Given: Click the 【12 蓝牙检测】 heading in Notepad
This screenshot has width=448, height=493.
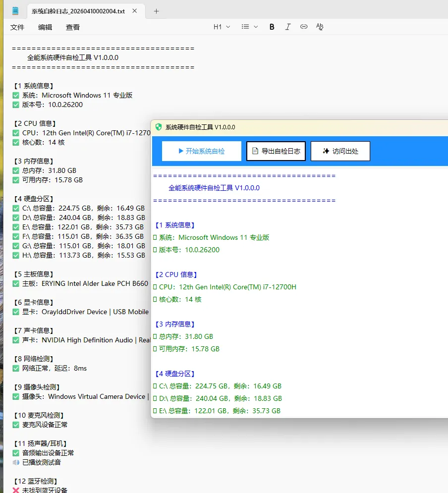Looking at the screenshot, I should 36,482.
